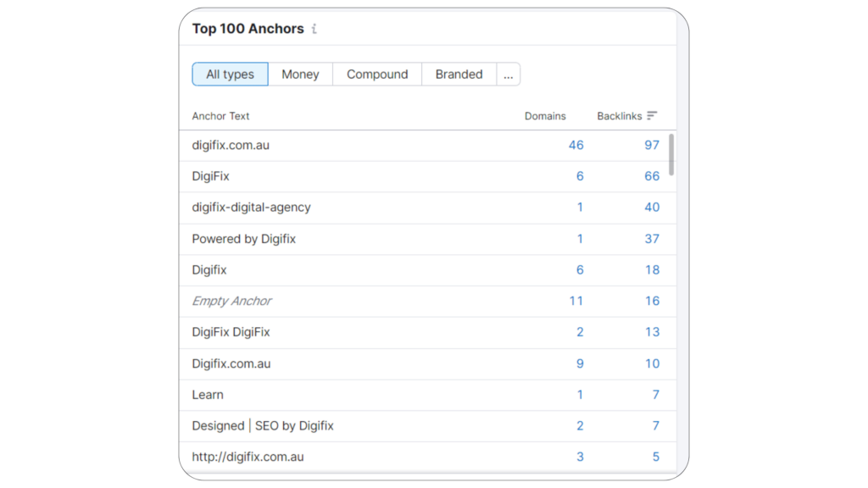Open 2 domains for Designed | SEO by Digifix
Screen dimensions: 868x488
point(580,425)
